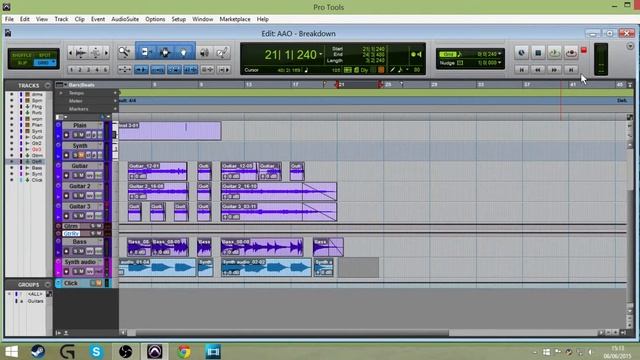
Task: Open the Grid mode dropdown arrow
Action: pyautogui.click(x=53, y=62)
